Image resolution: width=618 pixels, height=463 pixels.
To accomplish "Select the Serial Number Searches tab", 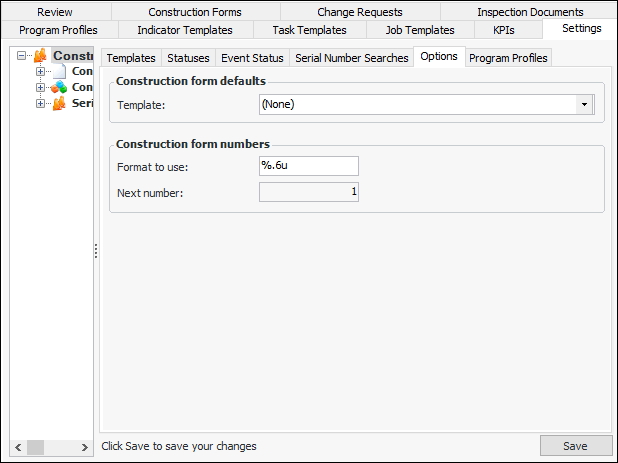I will pyautogui.click(x=351, y=58).
